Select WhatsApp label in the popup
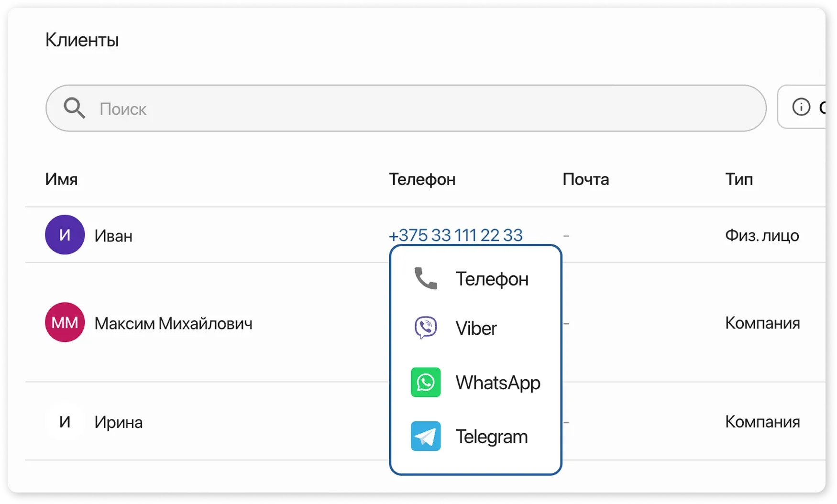This screenshot has width=837, height=504. 497,383
